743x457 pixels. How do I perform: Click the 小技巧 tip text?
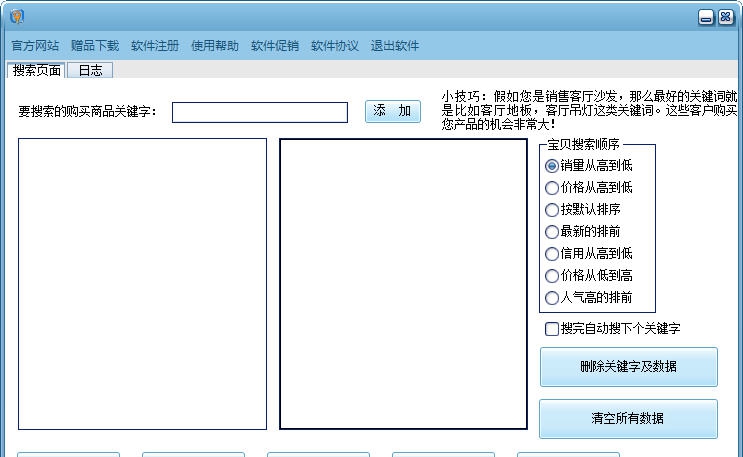pos(589,110)
